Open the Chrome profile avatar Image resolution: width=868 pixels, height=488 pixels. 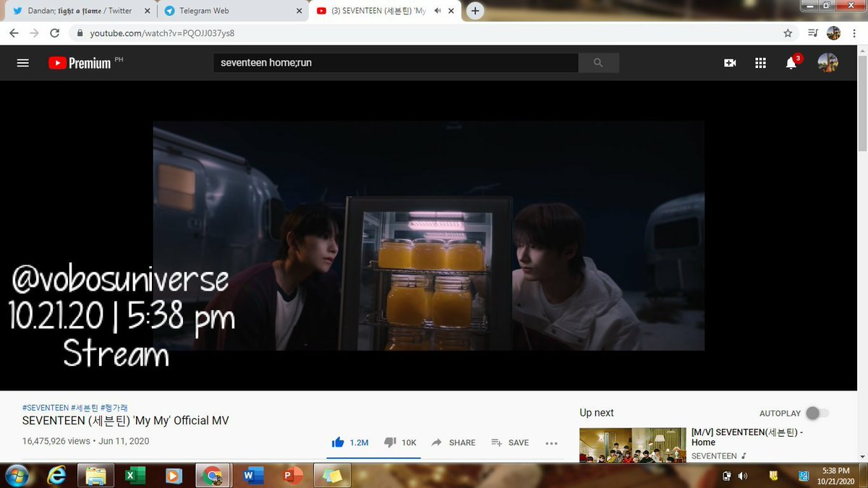(x=833, y=33)
